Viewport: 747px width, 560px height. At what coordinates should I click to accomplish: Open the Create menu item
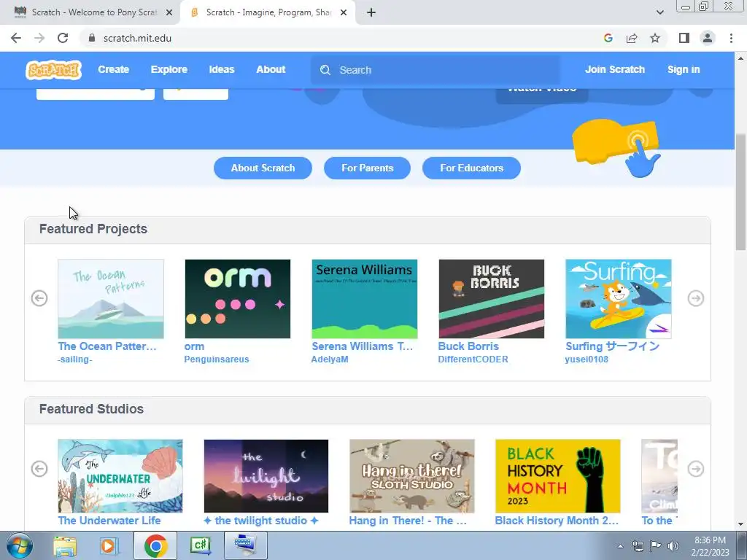point(113,69)
